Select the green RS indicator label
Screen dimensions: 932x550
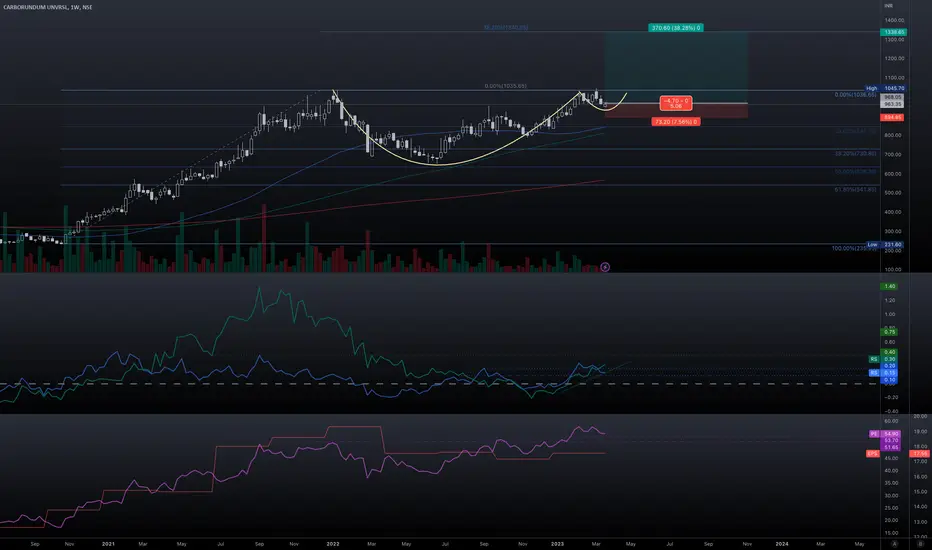tap(874, 359)
